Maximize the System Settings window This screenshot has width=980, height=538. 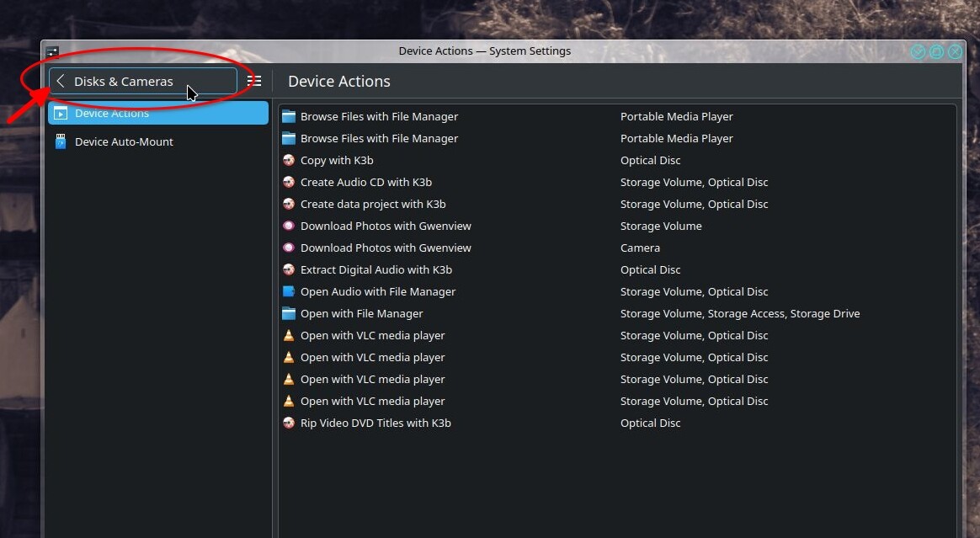point(936,52)
